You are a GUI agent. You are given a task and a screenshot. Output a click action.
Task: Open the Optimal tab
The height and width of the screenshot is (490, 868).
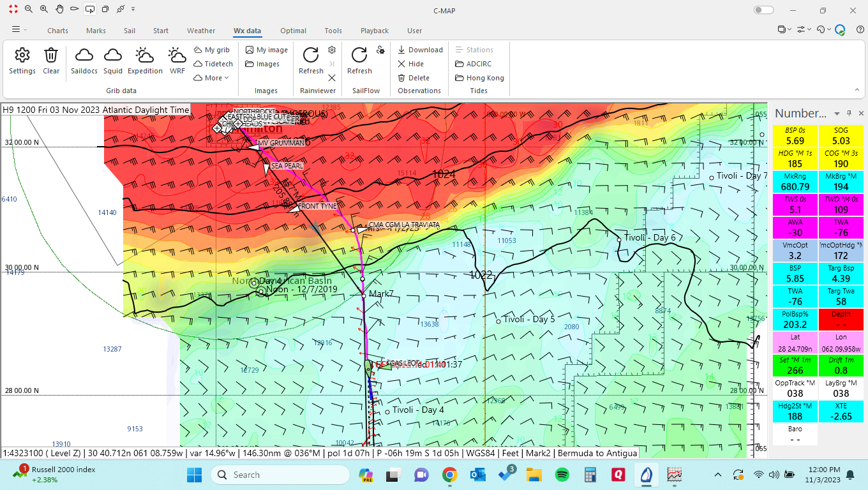click(x=293, y=31)
